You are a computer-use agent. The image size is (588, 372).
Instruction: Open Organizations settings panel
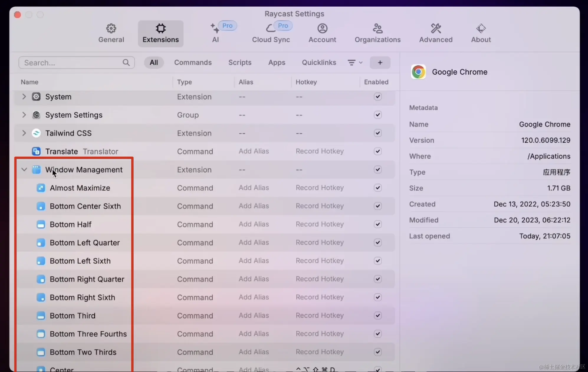(x=377, y=32)
